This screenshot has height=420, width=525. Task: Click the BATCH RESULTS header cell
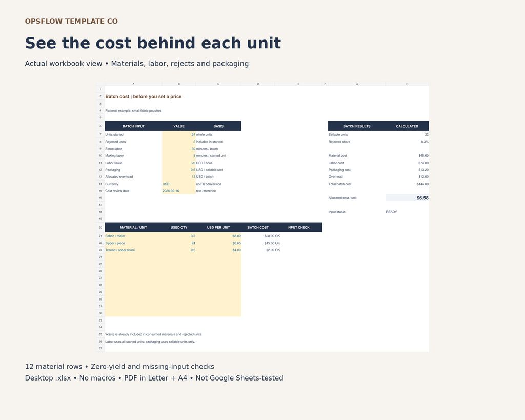tap(357, 126)
